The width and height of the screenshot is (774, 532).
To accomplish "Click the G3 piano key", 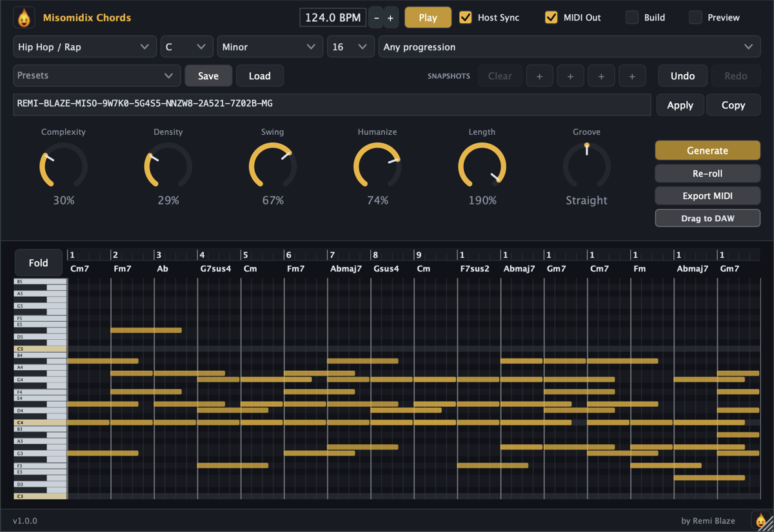I will point(40,453).
